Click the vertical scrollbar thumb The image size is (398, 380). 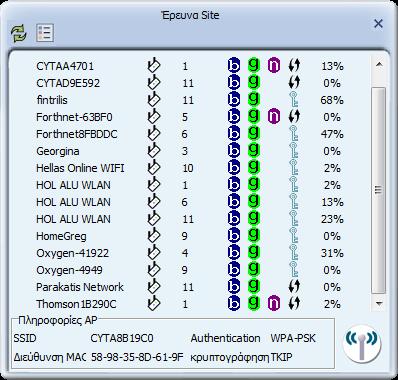pos(379,190)
